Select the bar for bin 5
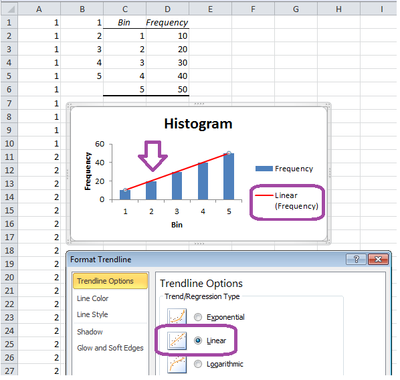Viewport: 400px width, 380px height. 229,176
